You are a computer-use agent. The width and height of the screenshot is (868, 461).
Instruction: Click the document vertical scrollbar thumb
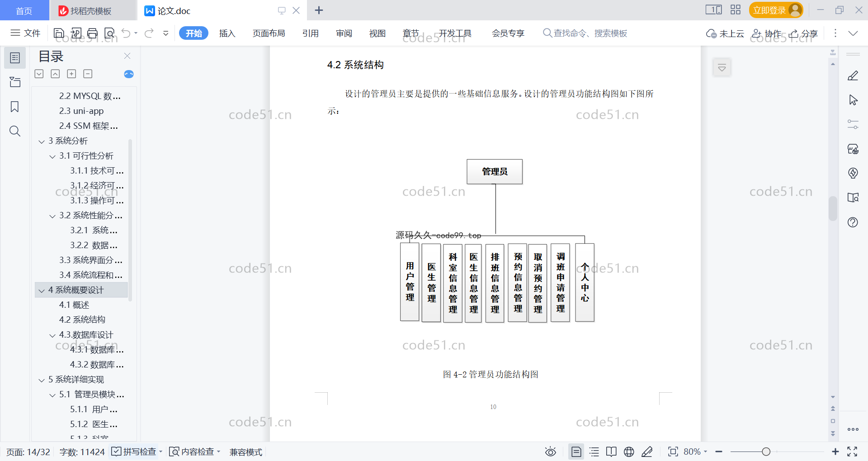833,208
